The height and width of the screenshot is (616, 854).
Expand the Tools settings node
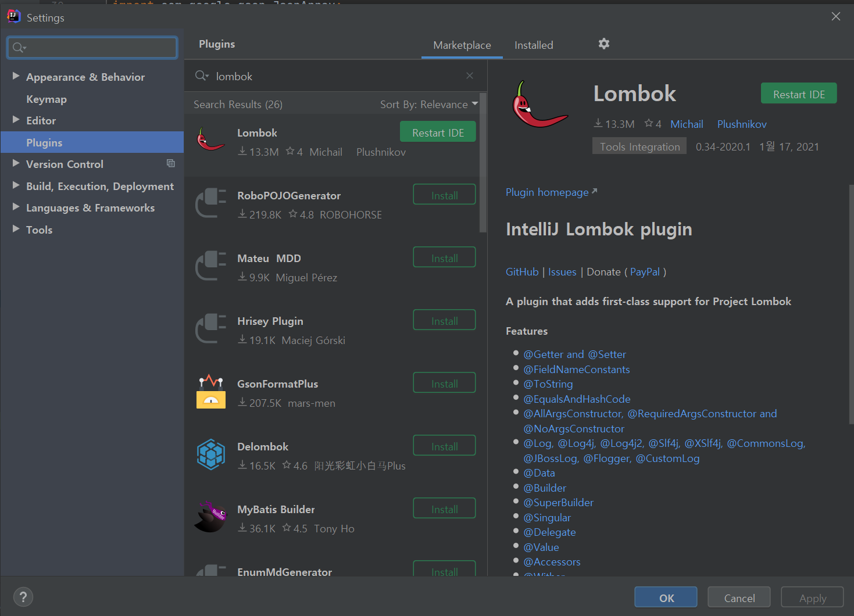(x=16, y=229)
